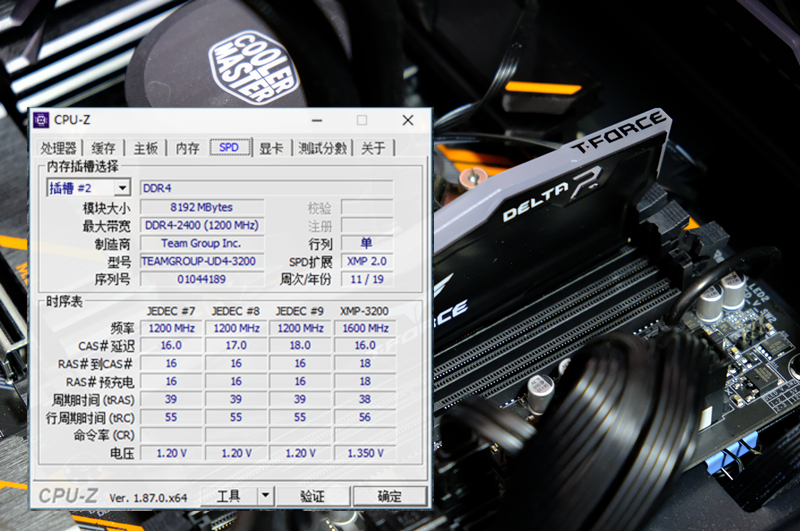Click the XMP-3200 column header
800x531 pixels.
point(364,311)
